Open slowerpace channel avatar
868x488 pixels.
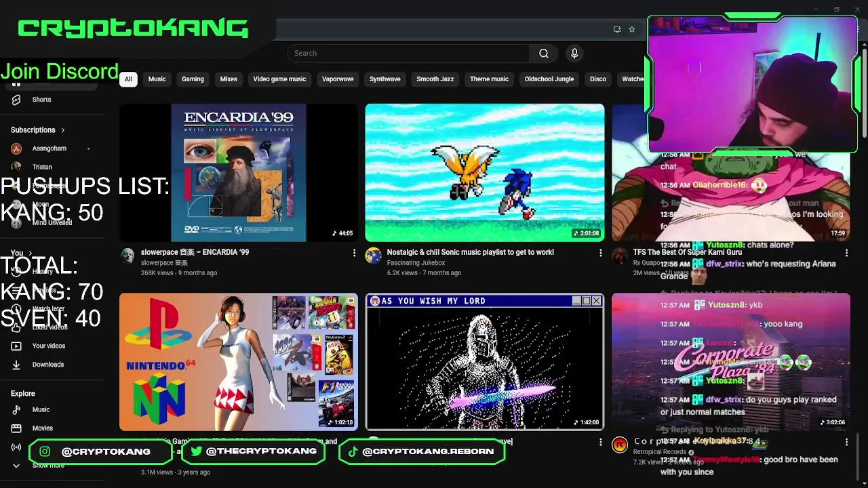[127, 256]
